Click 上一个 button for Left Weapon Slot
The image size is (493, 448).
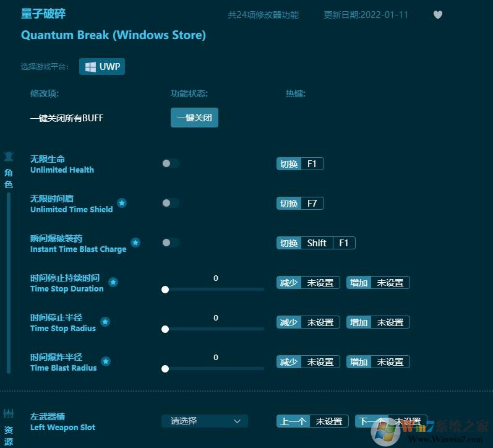click(293, 421)
